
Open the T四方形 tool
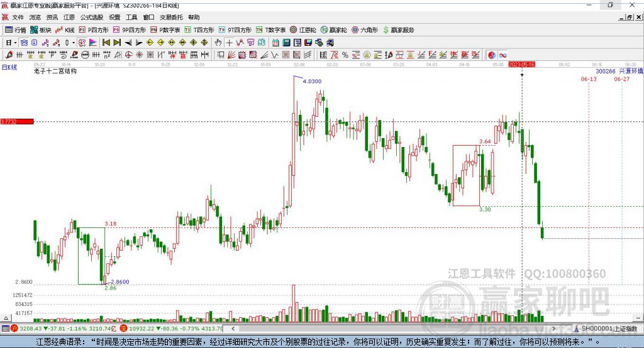[199, 30]
